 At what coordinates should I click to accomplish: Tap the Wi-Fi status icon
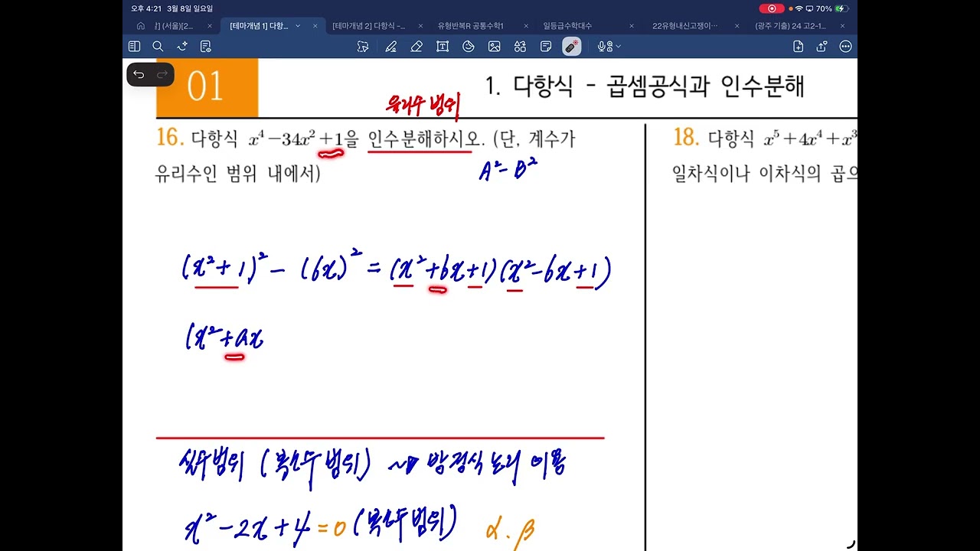click(x=799, y=8)
